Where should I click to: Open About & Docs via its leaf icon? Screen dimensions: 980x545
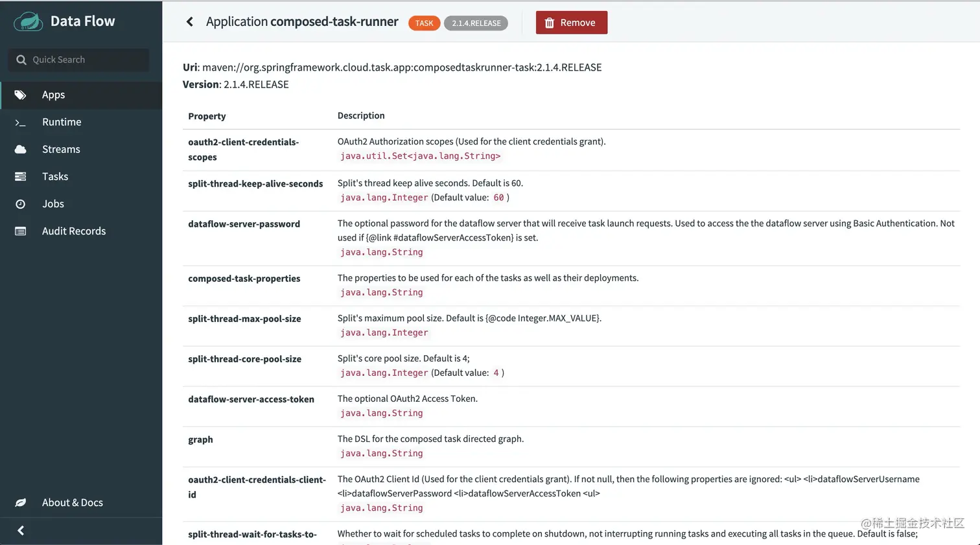click(21, 502)
